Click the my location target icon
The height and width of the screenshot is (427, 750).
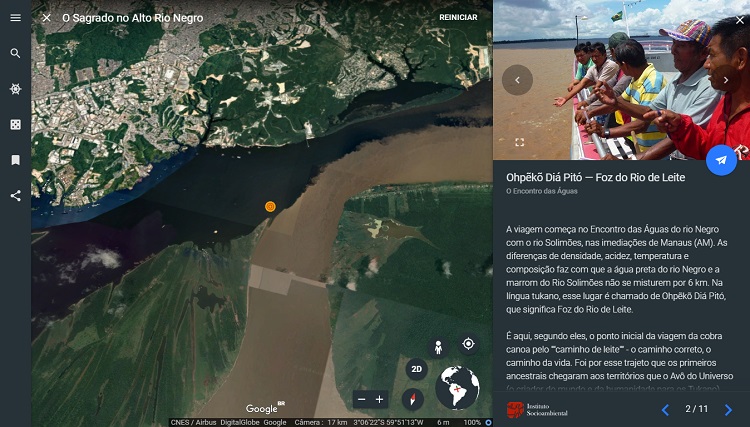point(468,344)
